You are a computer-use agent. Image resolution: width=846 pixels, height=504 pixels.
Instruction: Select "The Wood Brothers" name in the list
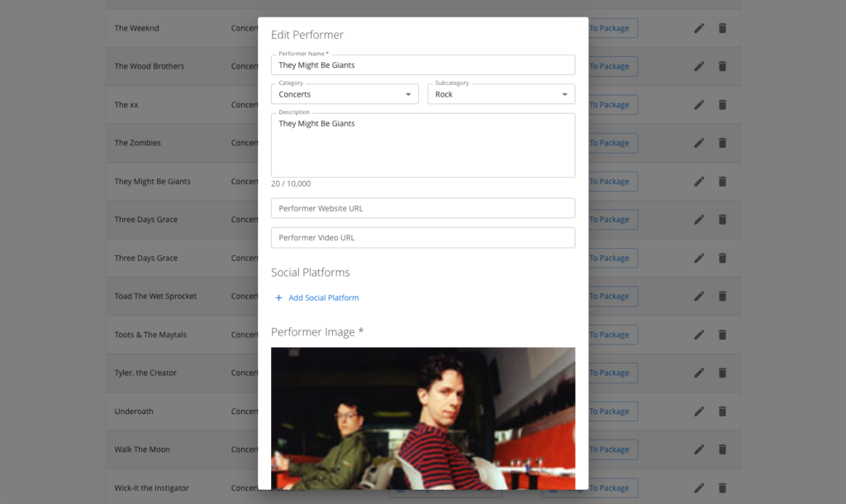tap(149, 66)
